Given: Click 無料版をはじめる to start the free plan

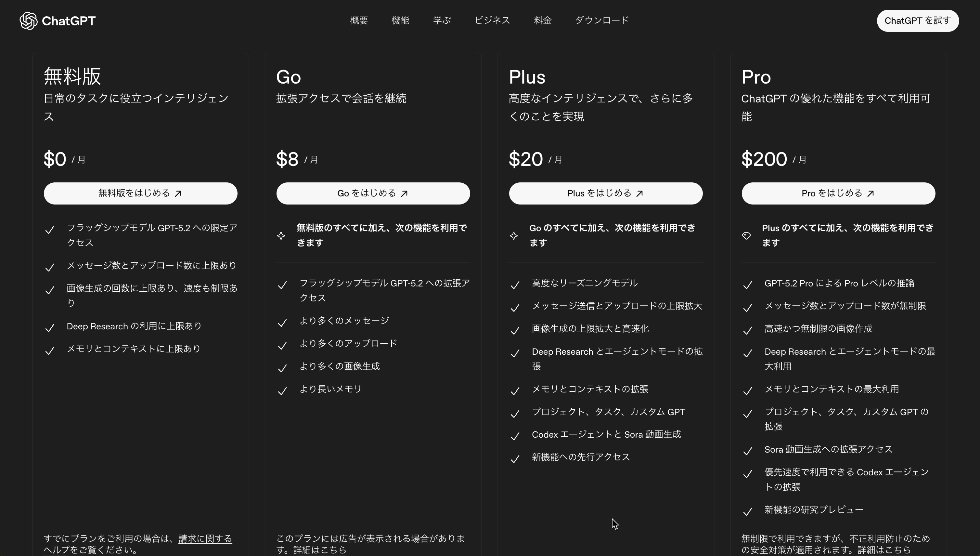Looking at the screenshot, I should (140, 193).
